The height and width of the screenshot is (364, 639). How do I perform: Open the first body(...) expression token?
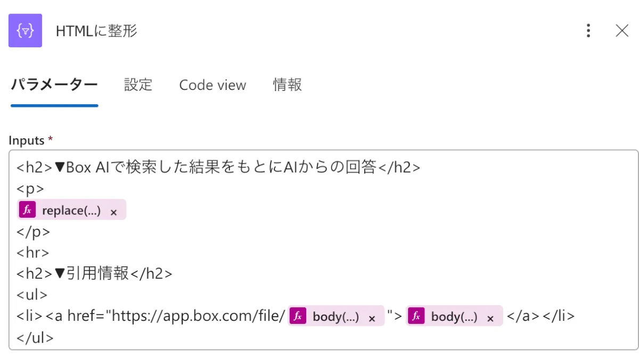tap(335, 317)
